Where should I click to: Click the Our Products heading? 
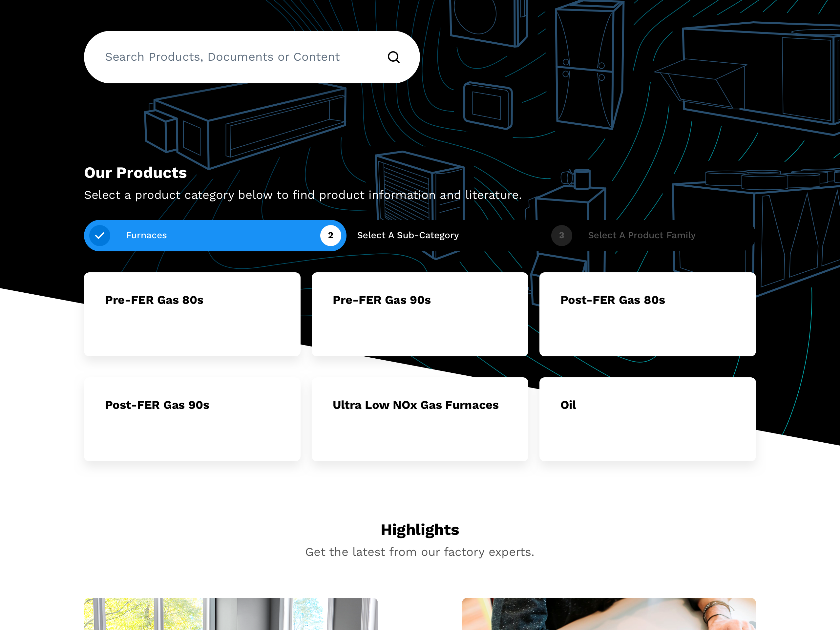[x=135, y=173]
